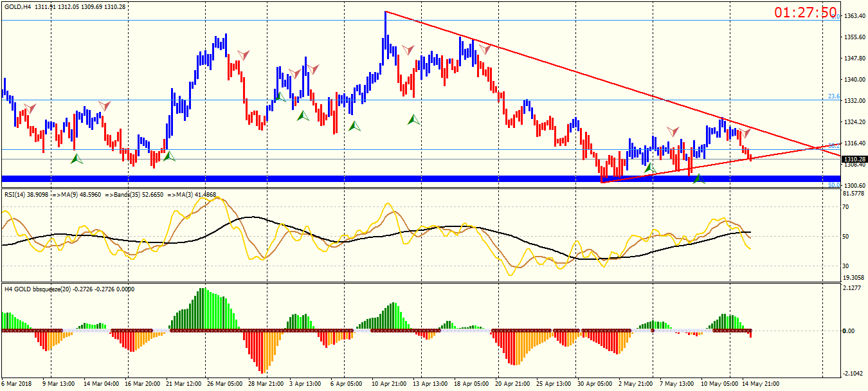Click the 25 Apr 13:00 time label
The height and width of the screenshot is (391, 868).
pyautogui.click(x=555, y=384)
